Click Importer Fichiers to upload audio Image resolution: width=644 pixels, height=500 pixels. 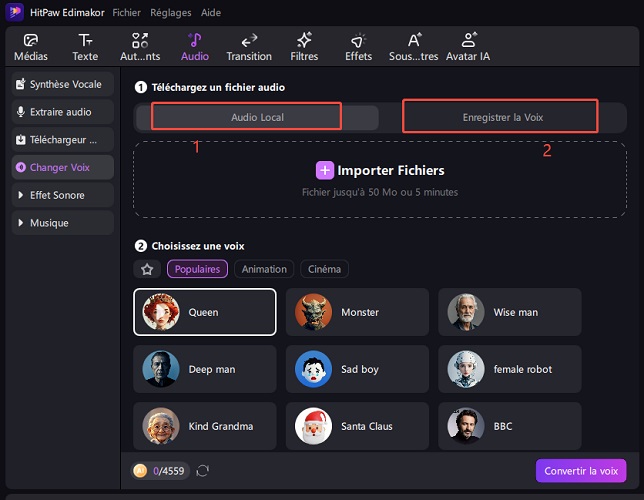point(380,171)
